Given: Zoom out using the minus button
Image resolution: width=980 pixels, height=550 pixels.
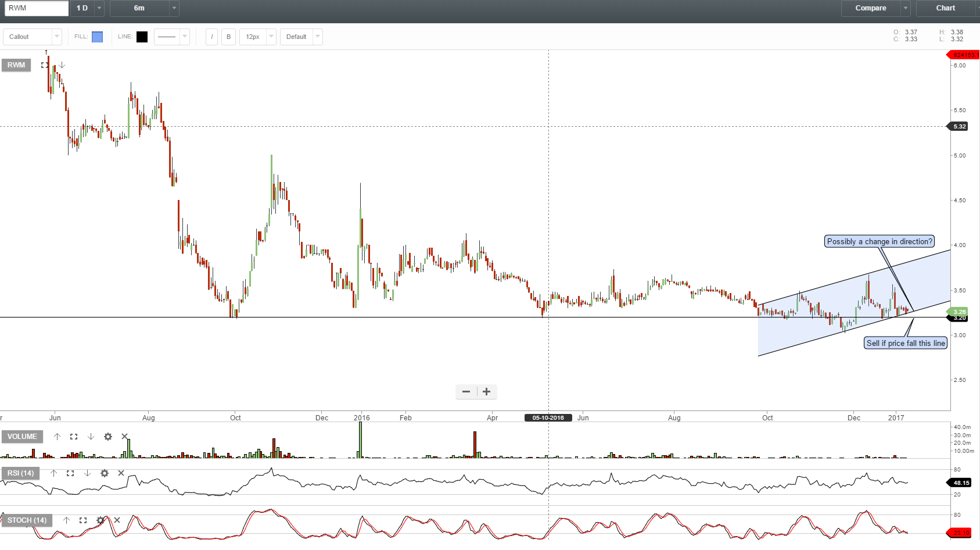Looking at the screenshot, I should pos(465,392).
